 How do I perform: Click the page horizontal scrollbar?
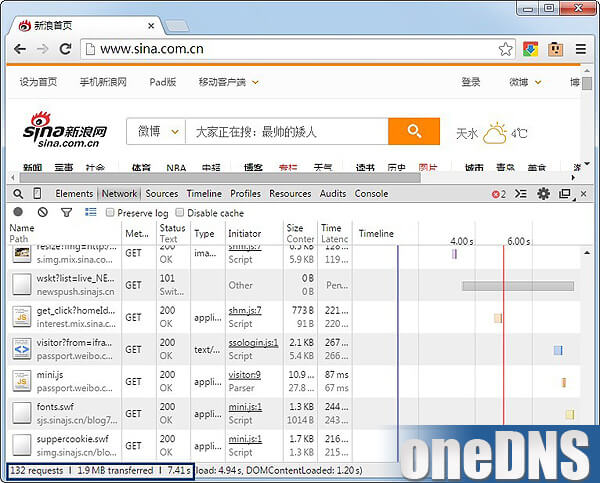(220, 178)
